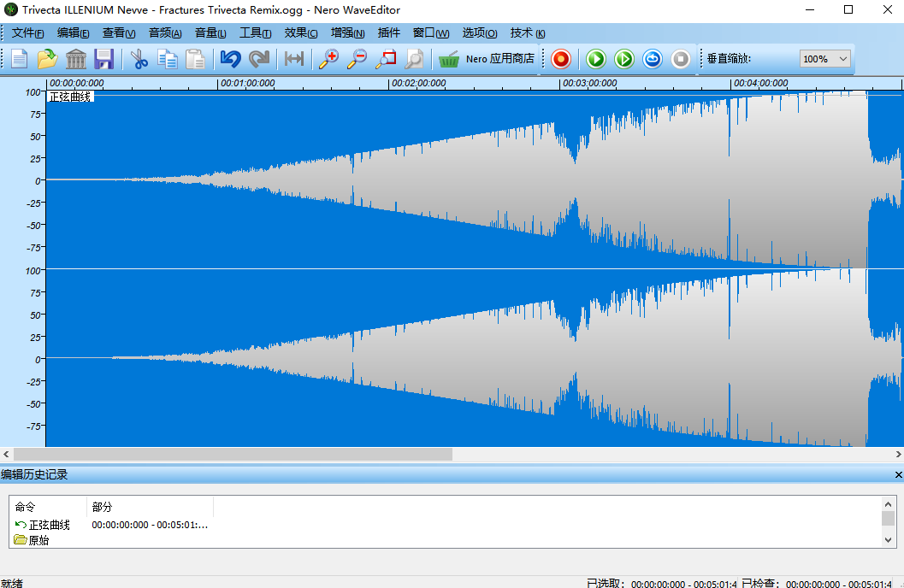This screenshot has height=588, width=904.
Task: Click the zoom in magnifier icon
Action: coord(328,59)
